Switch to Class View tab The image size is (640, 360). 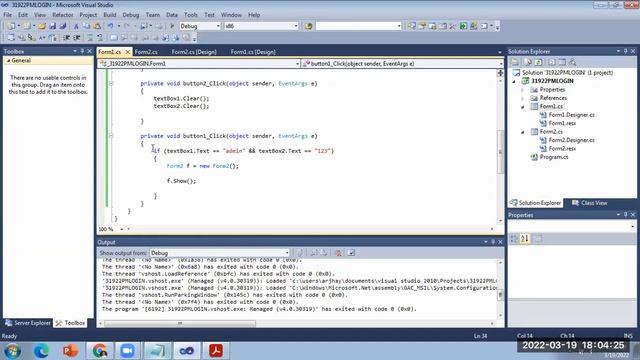click(x=589, y=203)
